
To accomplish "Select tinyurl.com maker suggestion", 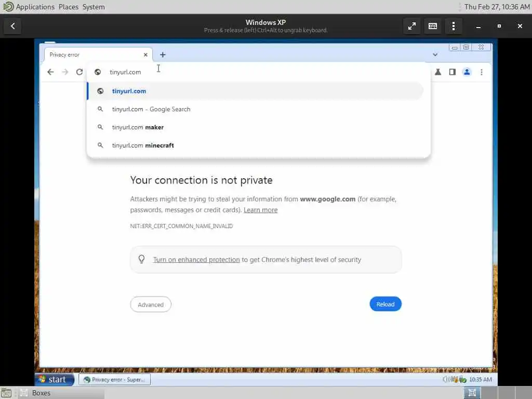I will (x=255, y=127).
